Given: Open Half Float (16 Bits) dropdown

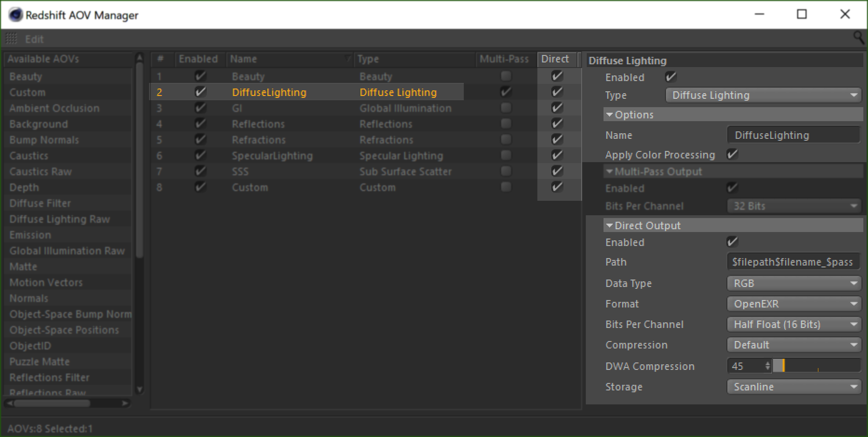Looking at the screenshot, I should tap(794, 324).
